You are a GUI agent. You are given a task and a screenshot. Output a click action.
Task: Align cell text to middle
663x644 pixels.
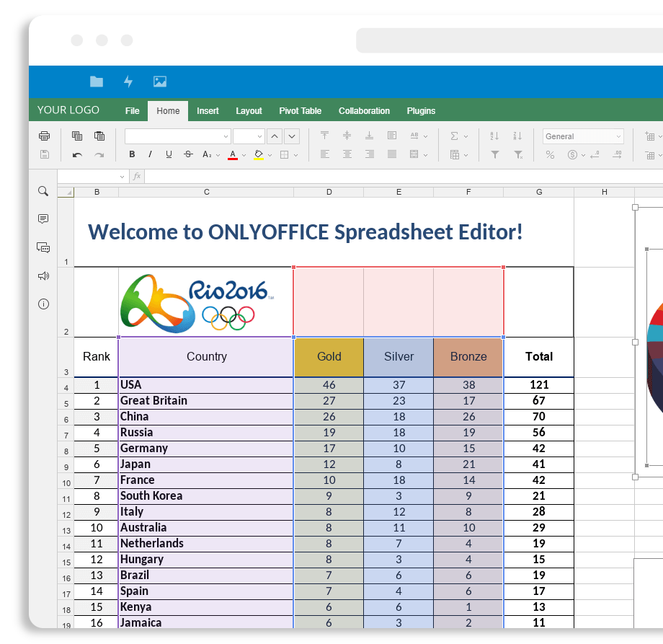(x=347, y=136)
